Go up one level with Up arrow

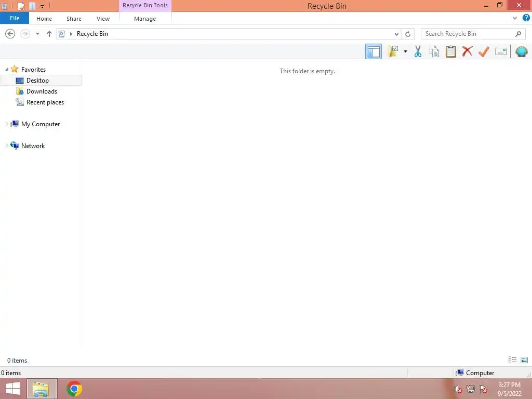(x=49, y=34)
